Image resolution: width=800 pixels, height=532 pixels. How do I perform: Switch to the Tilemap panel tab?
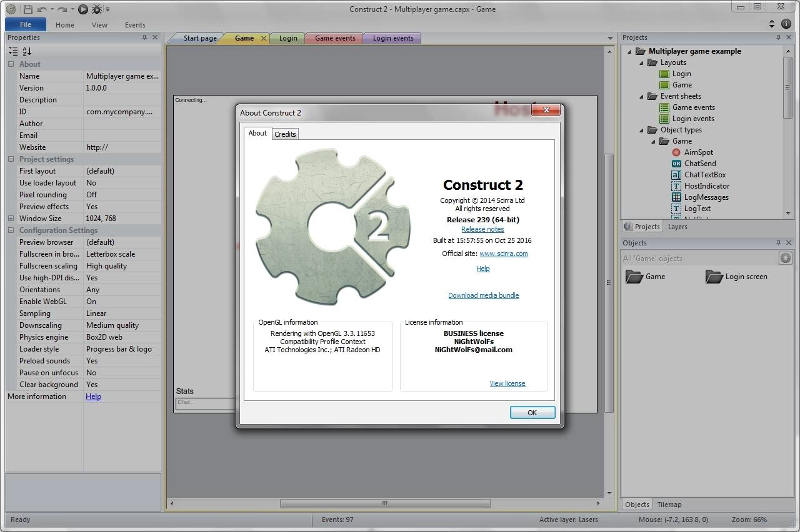[669, 505]
